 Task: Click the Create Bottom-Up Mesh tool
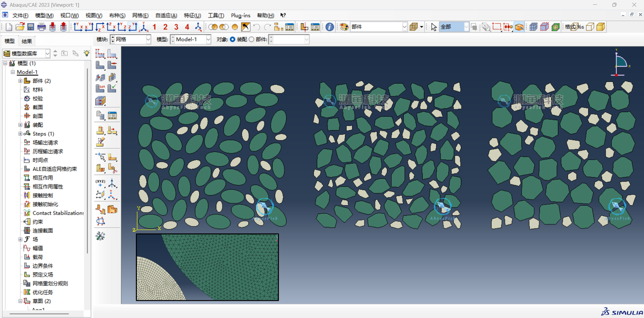(100, 101)
